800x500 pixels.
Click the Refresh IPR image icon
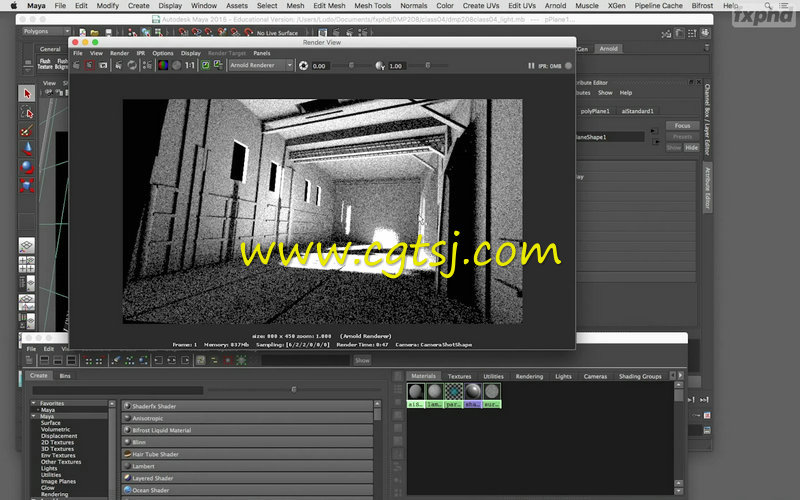pyautogui.click(x=132, y=65)
